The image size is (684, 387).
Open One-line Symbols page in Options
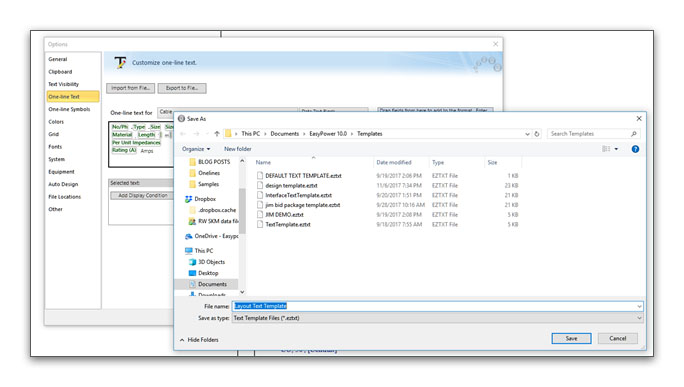coord(69,110)
